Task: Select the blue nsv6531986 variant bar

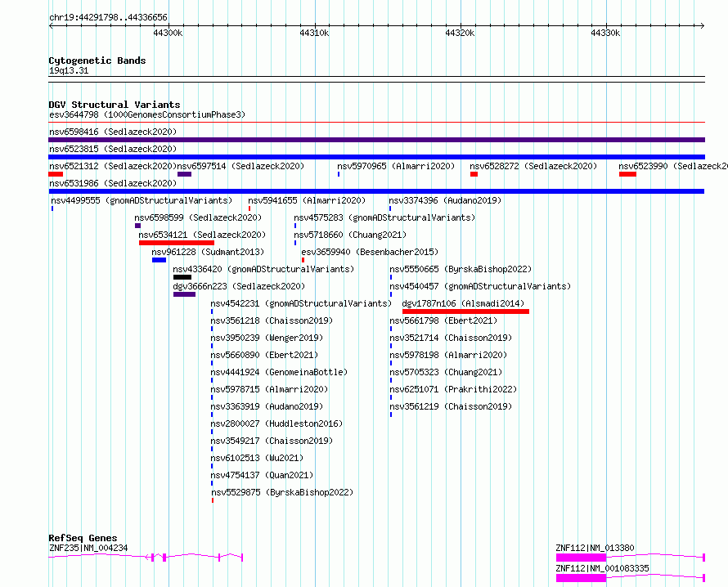Action: (376, 191)
